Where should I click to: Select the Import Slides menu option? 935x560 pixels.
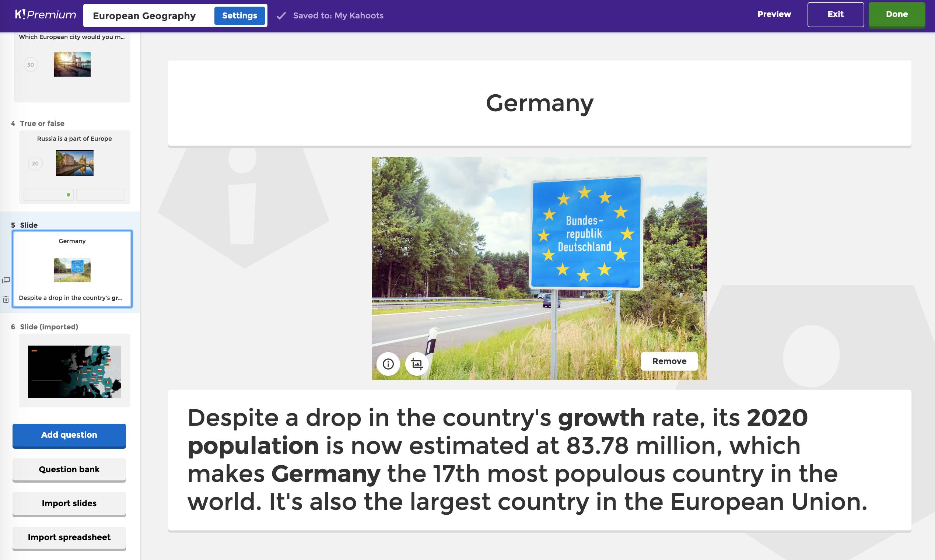tap(69, 503)
